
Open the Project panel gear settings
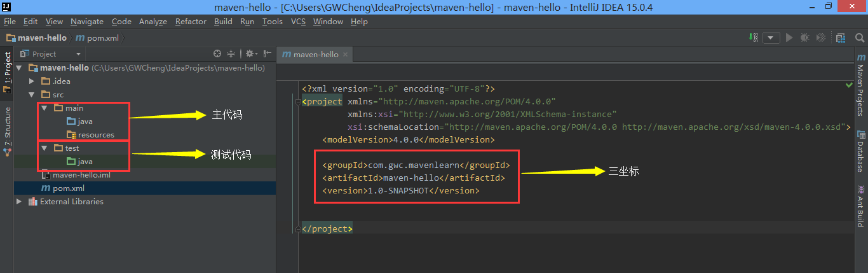[251, 54]
